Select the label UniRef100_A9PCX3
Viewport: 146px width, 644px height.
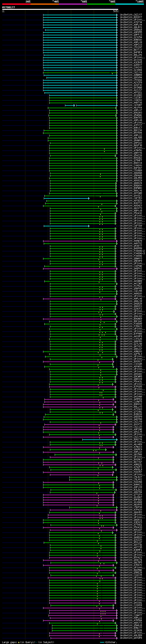131,45
